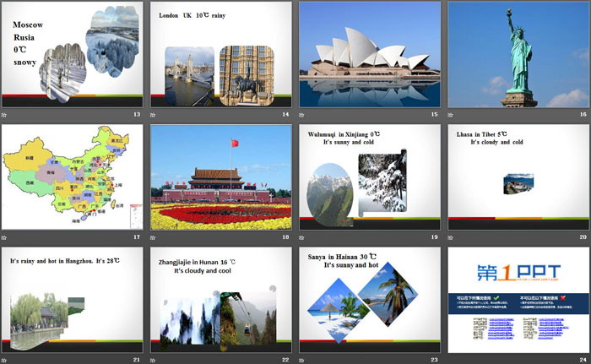Select slide 14 London UK rainy thumbnail

coord(221,55)
